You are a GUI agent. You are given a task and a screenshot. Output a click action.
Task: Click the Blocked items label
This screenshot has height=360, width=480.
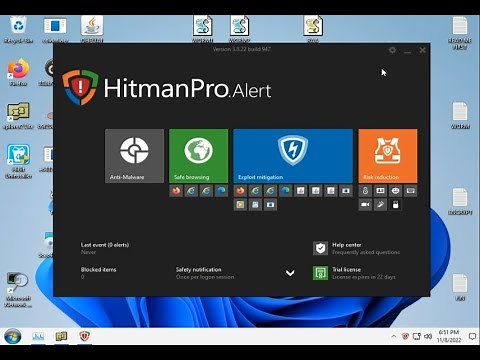[98, 269]
